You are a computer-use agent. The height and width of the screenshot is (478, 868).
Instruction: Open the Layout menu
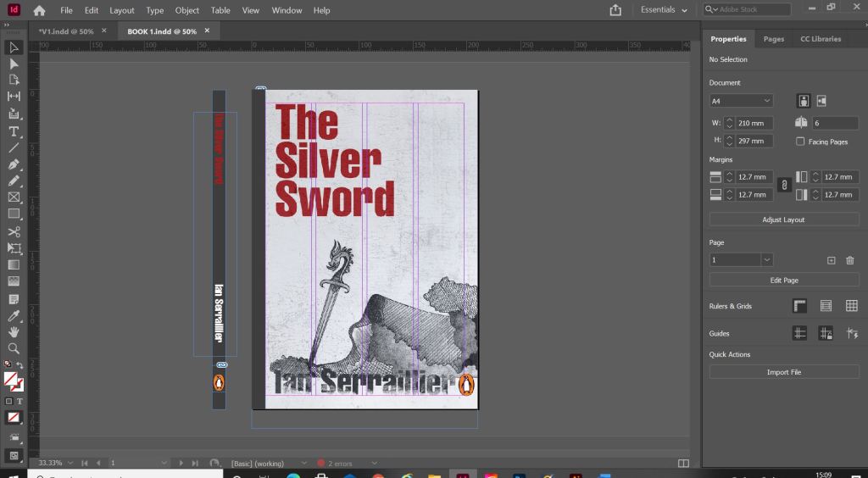pyautogui.click(x=122, y=10)
